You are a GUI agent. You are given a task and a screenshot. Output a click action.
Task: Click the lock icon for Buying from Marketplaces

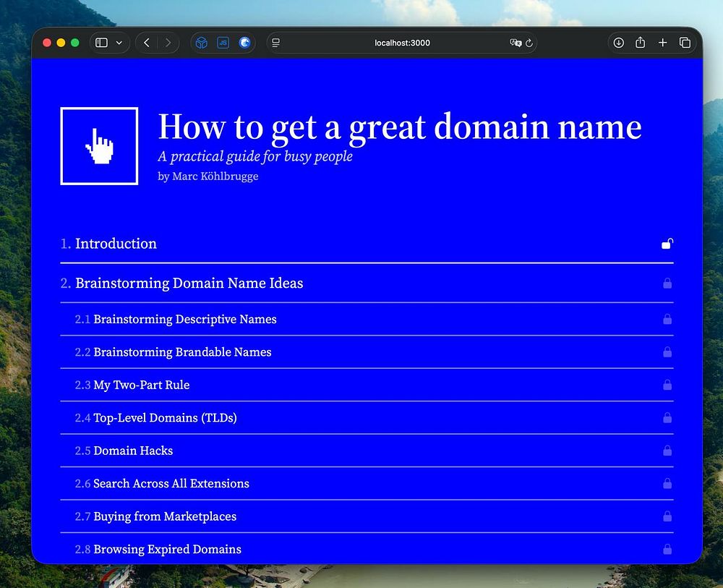point(667,516)
